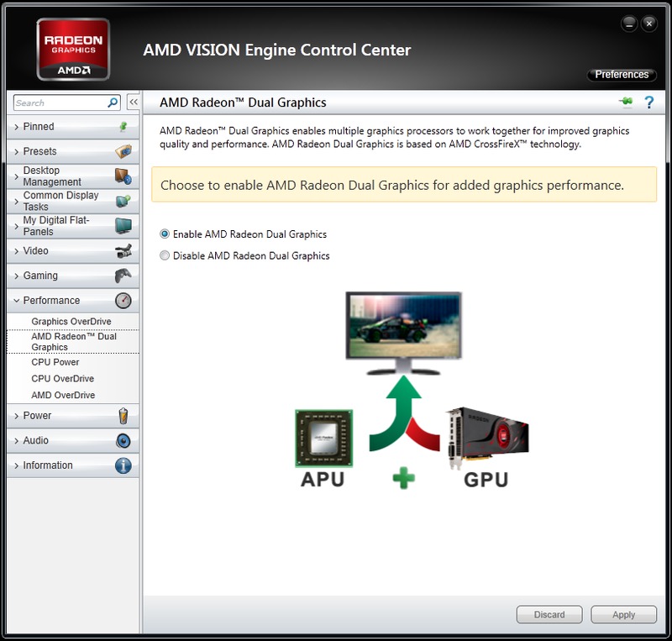
Task: Click the My Digital Flat-Panels monitor icon
Action: 123,225
